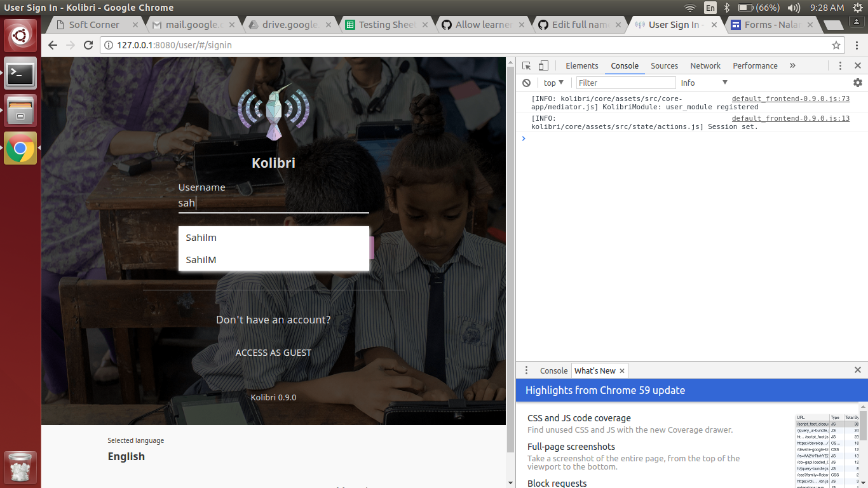The image size is (868, 488).
Task: Click the CSS and JS code coverage heading
Action: pos(579,418)
